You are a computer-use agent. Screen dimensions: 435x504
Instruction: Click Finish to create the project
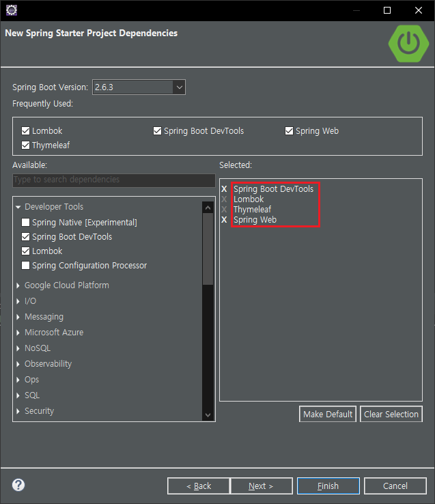click(x=328, y=486)
